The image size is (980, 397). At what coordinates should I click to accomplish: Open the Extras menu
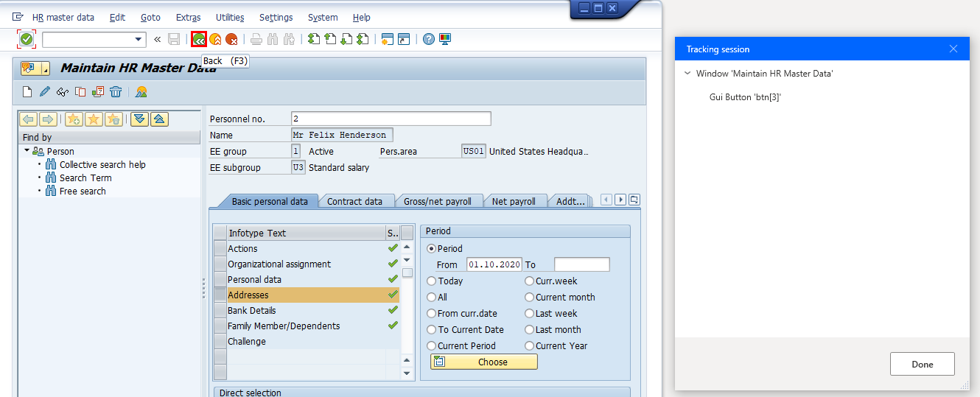[x=188, y=17]
